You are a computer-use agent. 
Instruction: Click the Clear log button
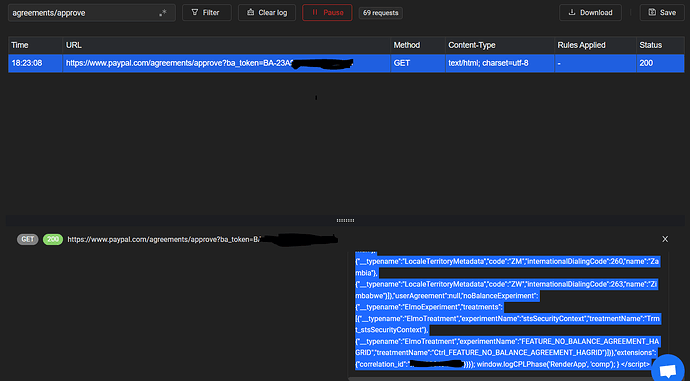coord(267,13)
